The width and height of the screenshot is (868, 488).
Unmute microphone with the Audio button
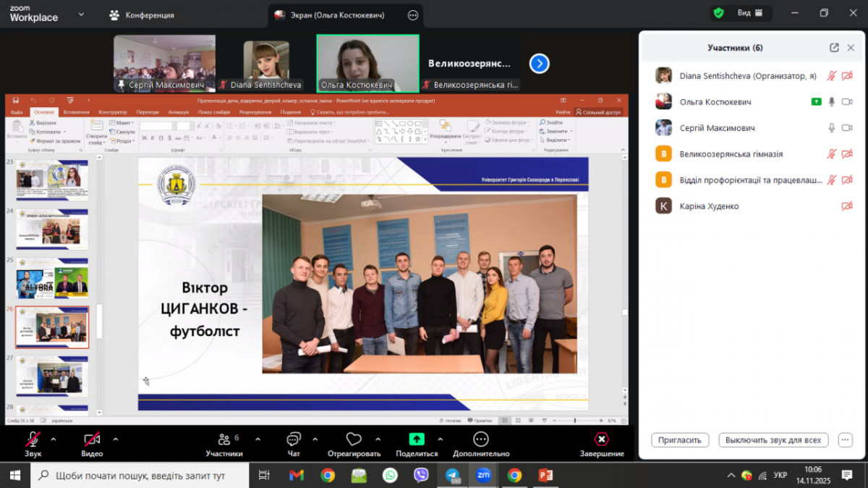tap(33, 439)
